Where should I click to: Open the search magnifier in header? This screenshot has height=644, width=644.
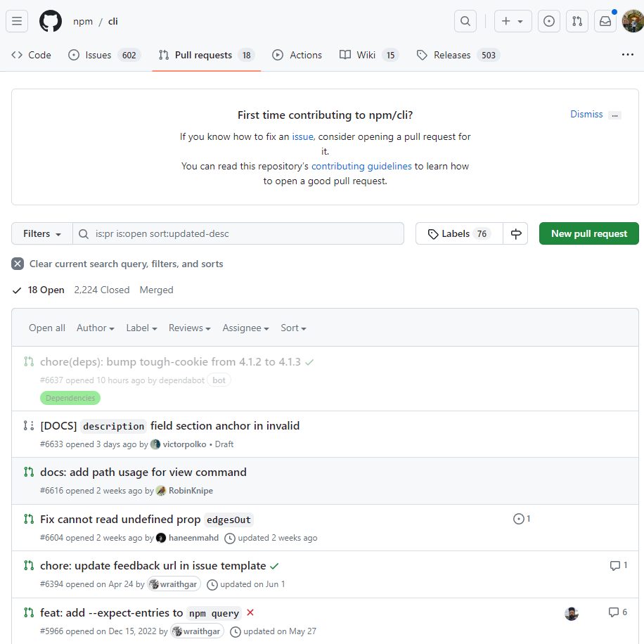click(x=465, y=21)
